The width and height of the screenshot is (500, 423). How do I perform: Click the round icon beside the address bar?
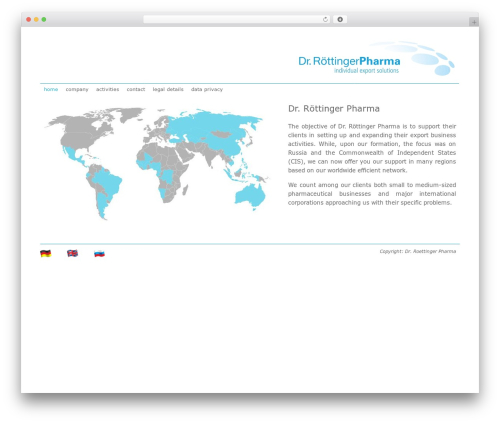pos(340,19)
